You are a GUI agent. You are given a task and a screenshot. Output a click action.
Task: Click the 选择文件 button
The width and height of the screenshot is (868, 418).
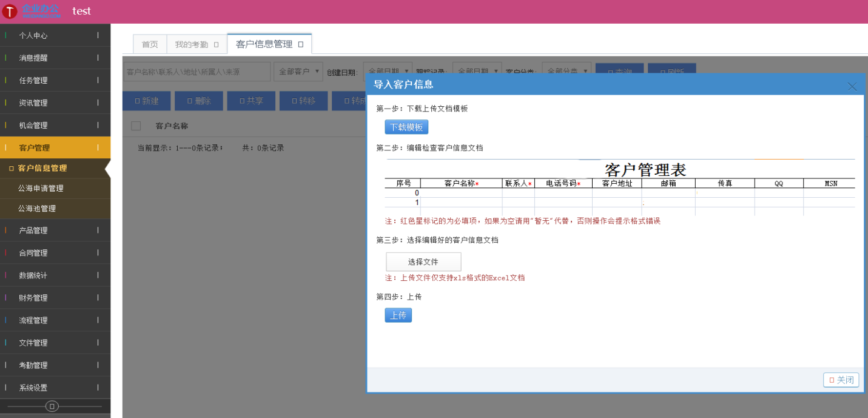(423, 261)
